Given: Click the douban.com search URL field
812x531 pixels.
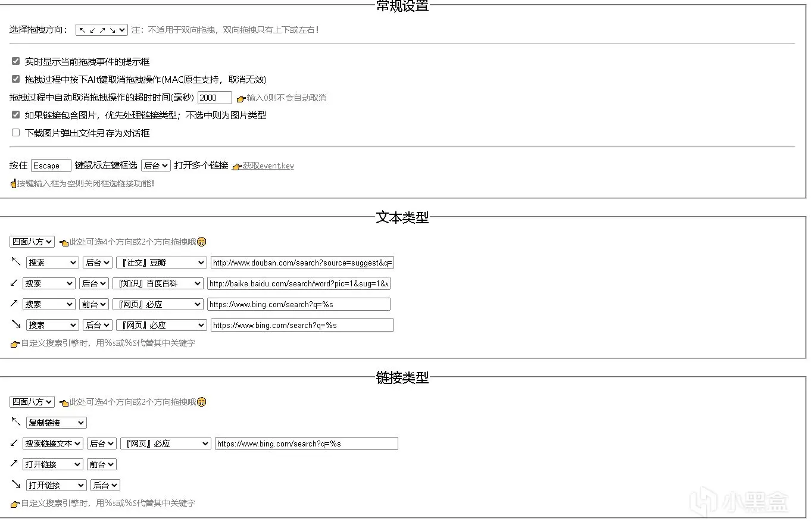Looking at the screenshot, I should [x=302, y=263].
